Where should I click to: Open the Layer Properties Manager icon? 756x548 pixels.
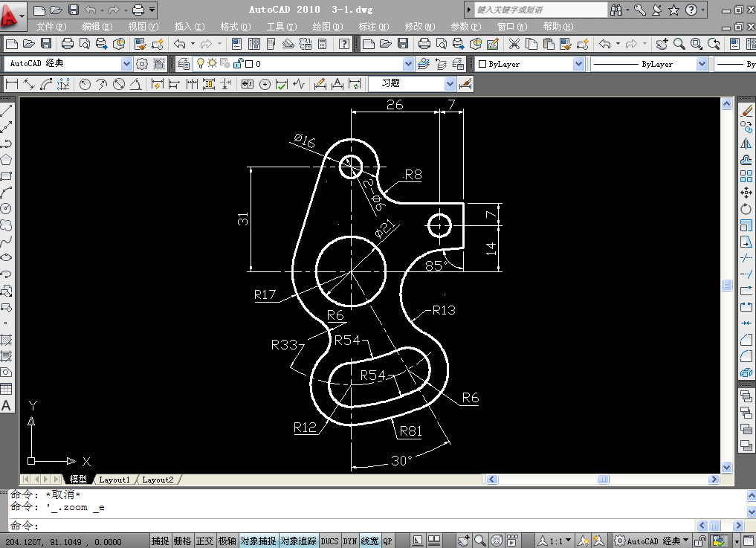point(183,64)
